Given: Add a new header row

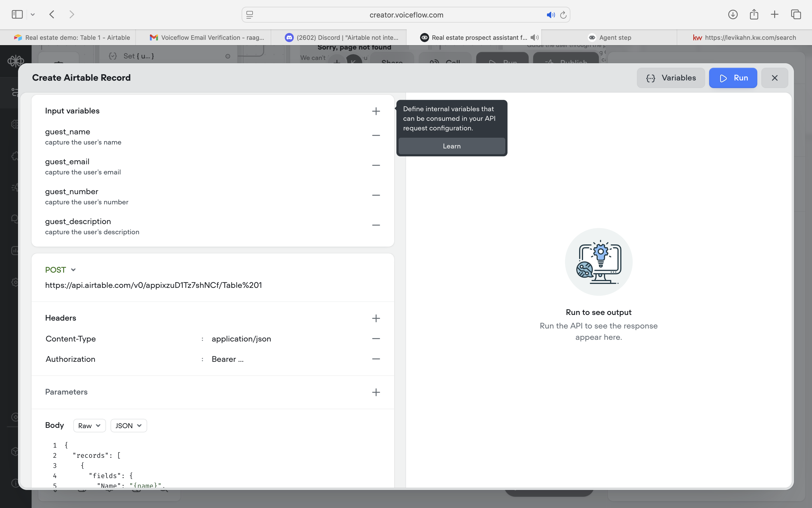Looking at the screenshot, I should point(376,318).
